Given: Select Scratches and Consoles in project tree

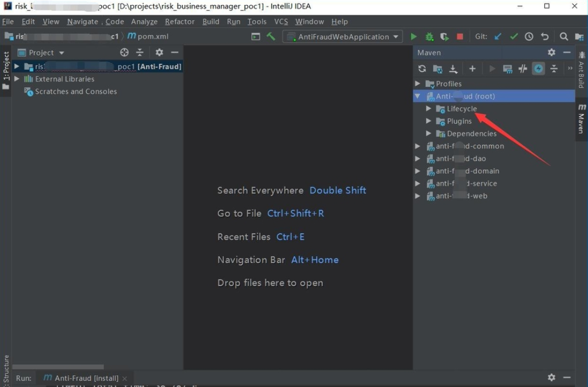Looking at the screenshot, I should pyautogui.click(x=75, y=92).
